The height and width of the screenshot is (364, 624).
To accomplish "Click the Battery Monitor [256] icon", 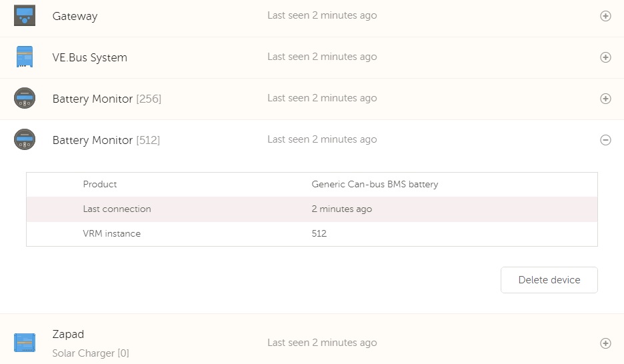I will coord(25,98).
